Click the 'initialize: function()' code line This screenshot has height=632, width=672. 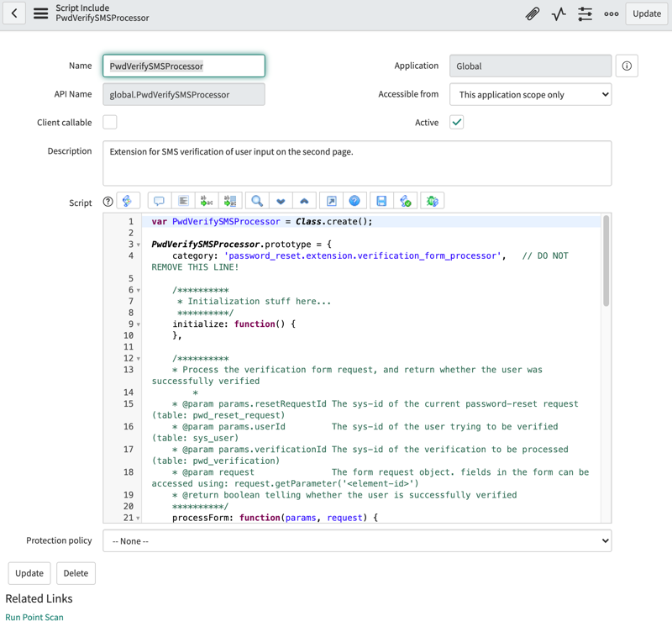(234, 324)
